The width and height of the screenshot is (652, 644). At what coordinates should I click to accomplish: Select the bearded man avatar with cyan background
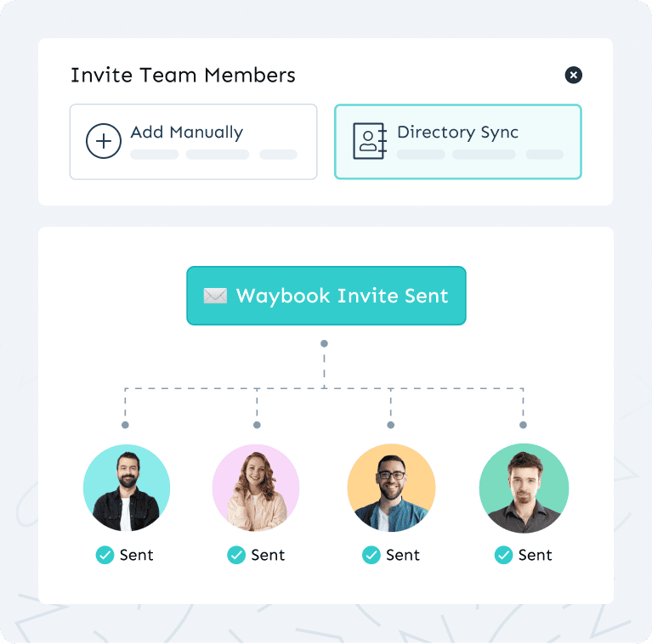127,488
